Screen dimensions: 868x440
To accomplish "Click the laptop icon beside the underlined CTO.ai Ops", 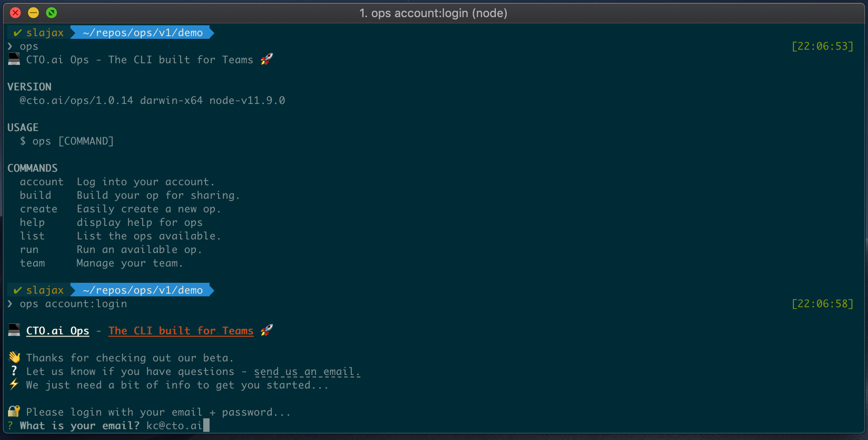I will pos(14,330).
